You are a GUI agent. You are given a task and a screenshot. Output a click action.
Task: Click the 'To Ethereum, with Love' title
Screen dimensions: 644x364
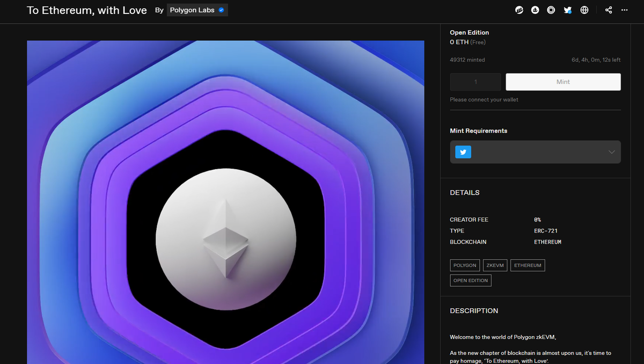click(87, 10)
